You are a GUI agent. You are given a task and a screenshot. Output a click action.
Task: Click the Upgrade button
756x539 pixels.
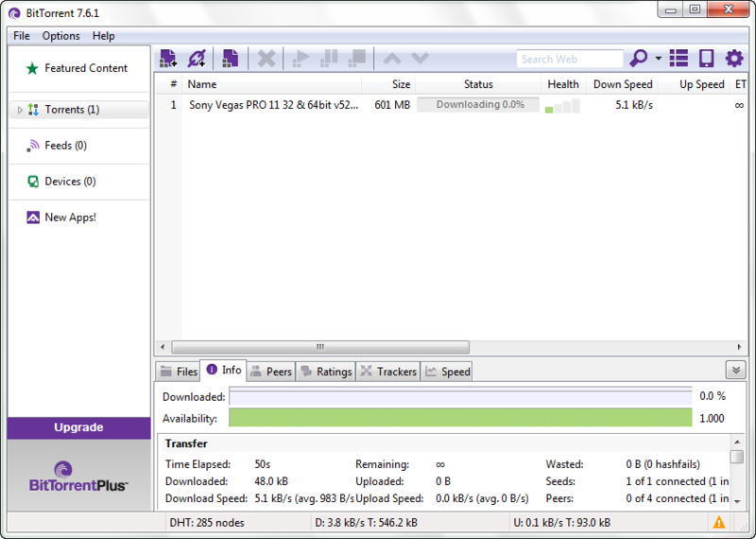(x=78, y=427)
